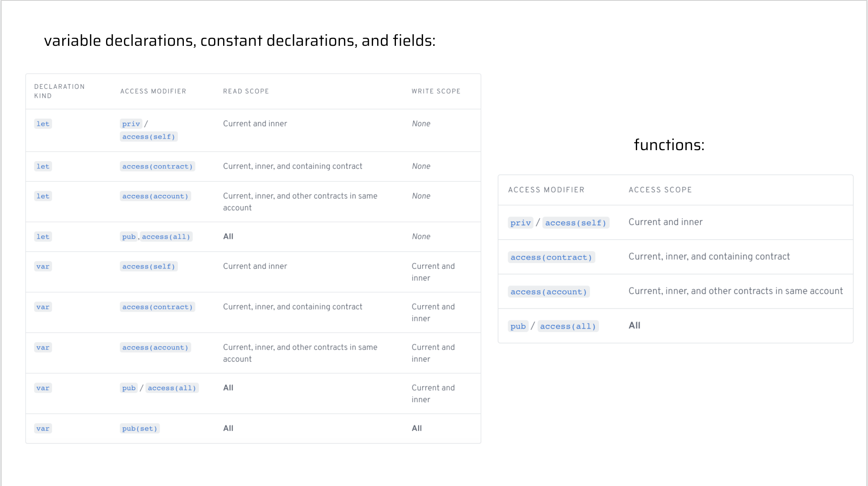Select the access(contract) tag in functions table

coord(551,257)
